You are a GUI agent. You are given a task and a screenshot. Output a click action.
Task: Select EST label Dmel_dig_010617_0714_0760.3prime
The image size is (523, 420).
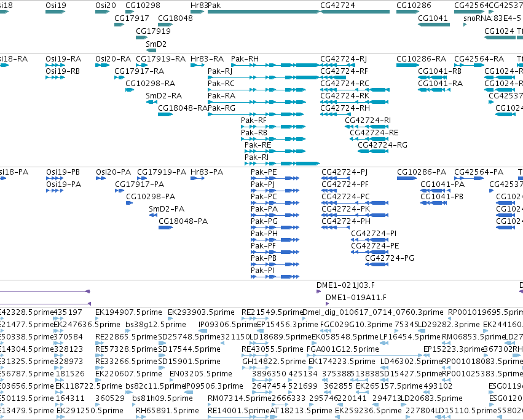pos(373,312)
